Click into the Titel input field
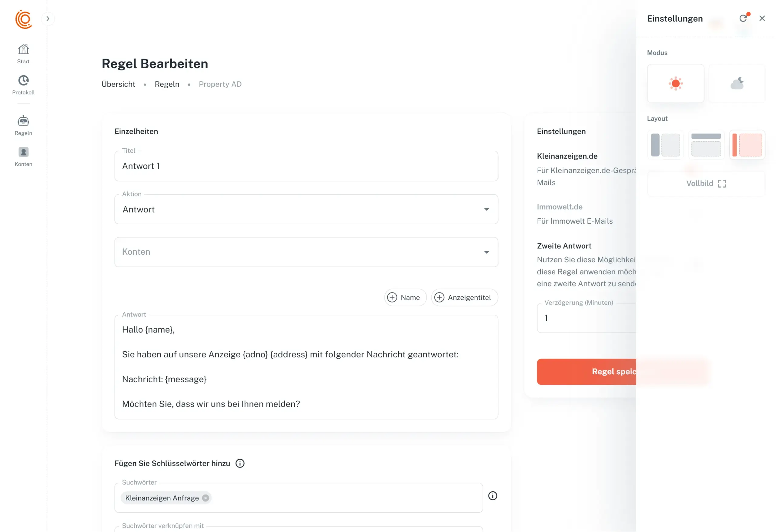Image resolution: width=776 pixels, height=532 pixels. tap(306, 166)
